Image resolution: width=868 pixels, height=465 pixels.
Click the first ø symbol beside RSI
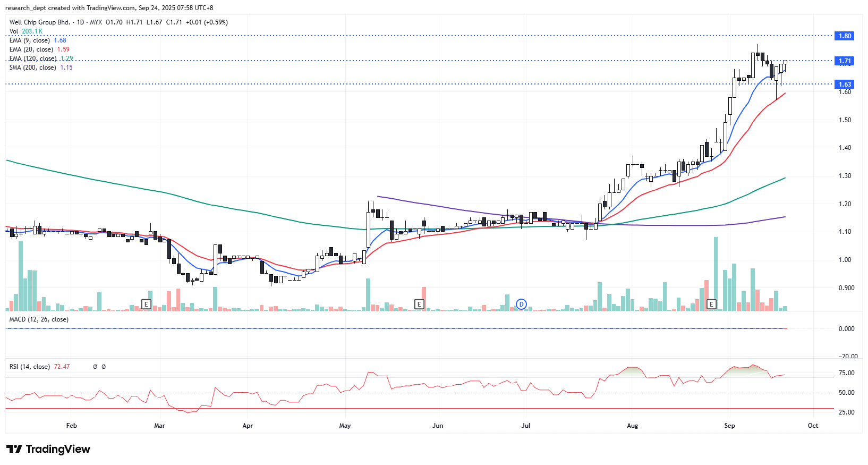pos(95,367)
